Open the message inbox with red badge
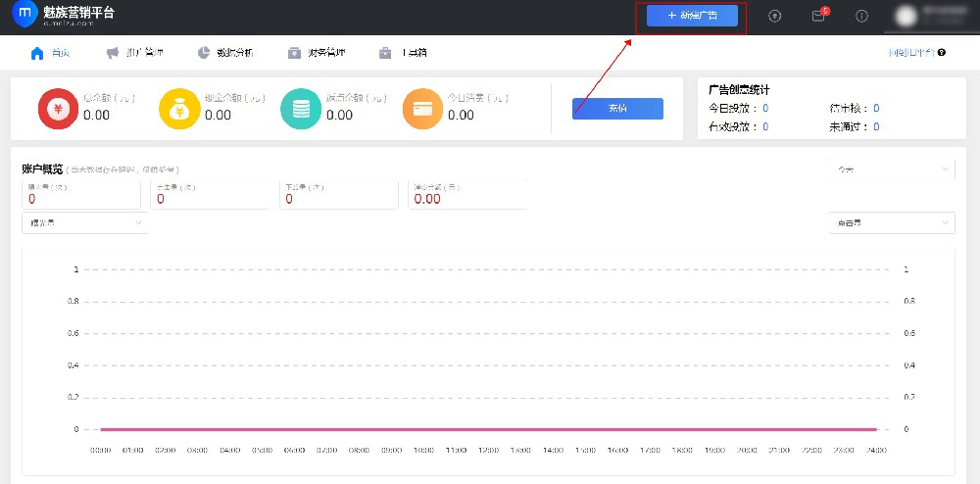The width and height of the screenshot is (980, 484). tap(818, 16)
